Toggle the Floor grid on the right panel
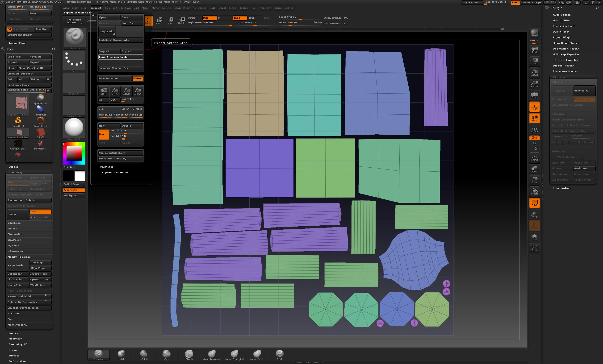This screenshot has height=364, width=603. [535, 107]
